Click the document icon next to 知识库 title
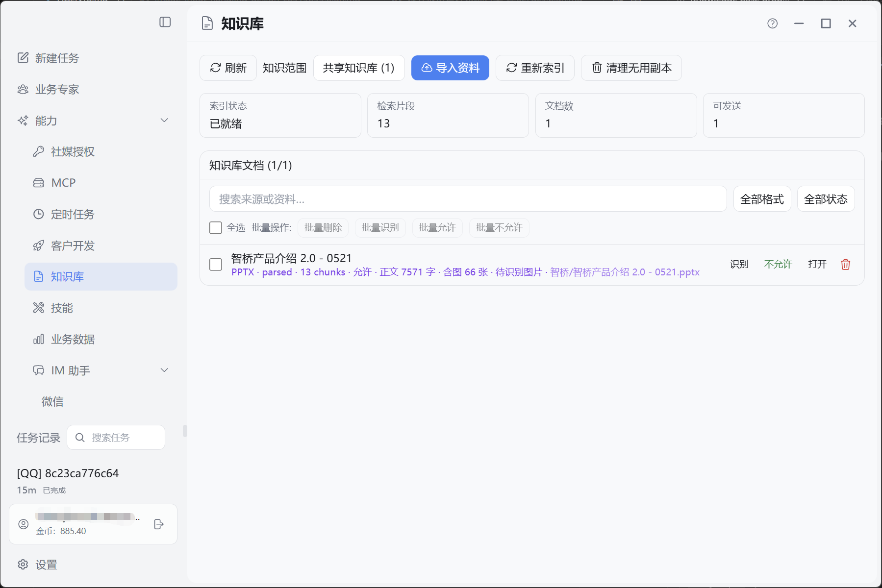 point(207,24)
